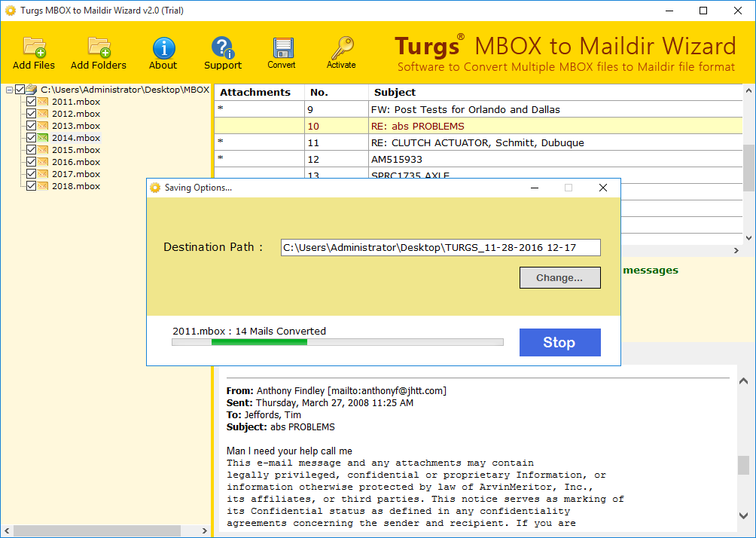This screenshot has height=538, width=756.
Task: Click the gear icon in Saving Options title
Action: coord(155,188)
